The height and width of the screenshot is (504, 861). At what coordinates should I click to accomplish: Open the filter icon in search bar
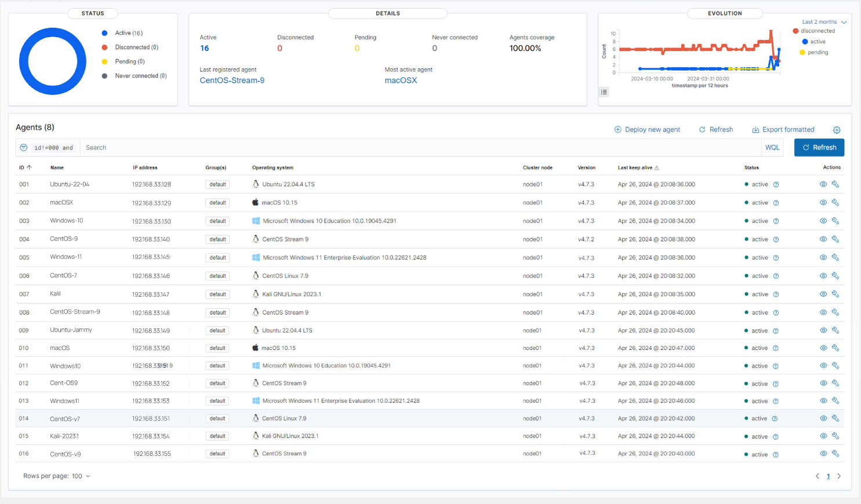[24, 148]
